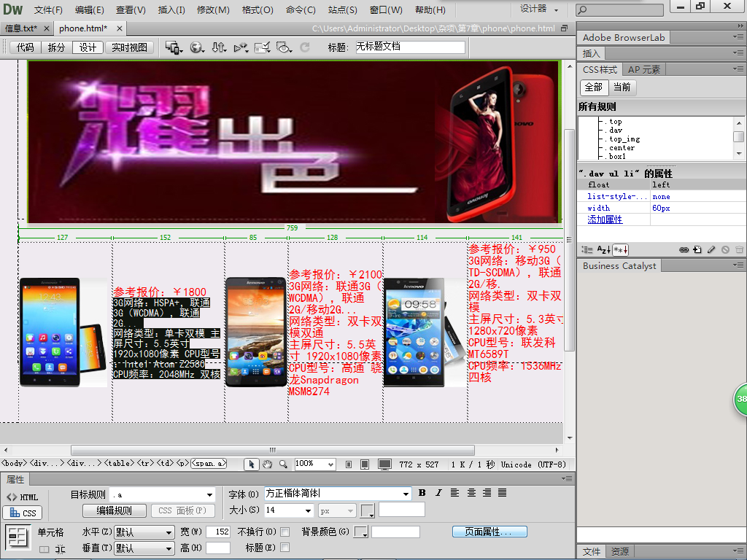Align text left in Properties
747x560 pixels.
pos(455,493)
